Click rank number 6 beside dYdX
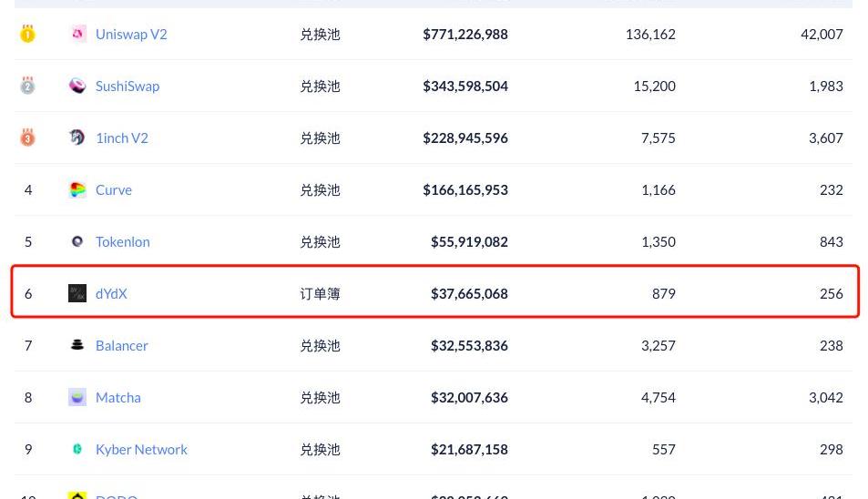The height and width of the screenshot is (499, 868). coord(28,294)
